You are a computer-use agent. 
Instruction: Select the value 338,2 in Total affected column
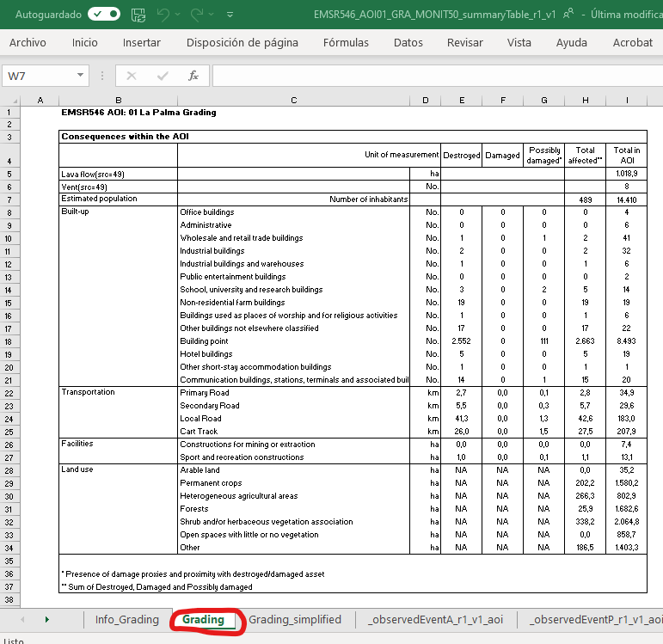pyautogui.click(x=586, y=522)
